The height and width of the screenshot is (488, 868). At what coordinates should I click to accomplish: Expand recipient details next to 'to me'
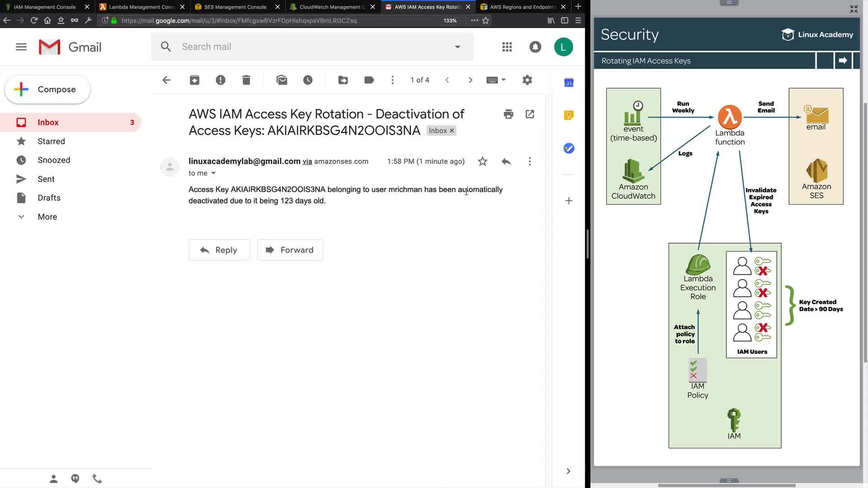(x=213, y=173)
